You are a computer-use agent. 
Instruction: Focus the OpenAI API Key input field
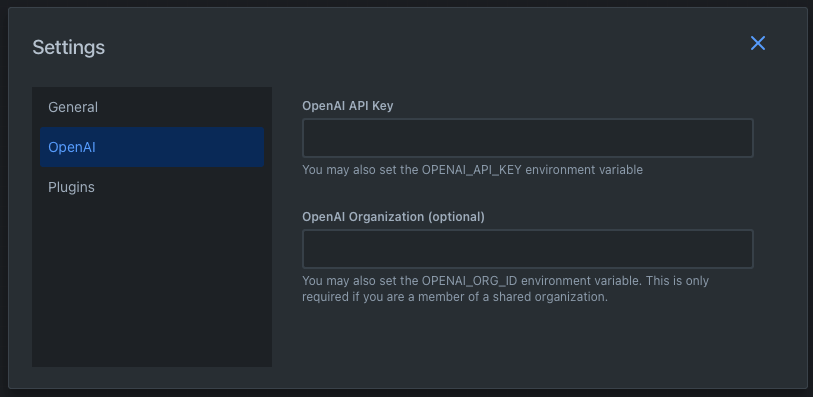(x=528, y=138)
